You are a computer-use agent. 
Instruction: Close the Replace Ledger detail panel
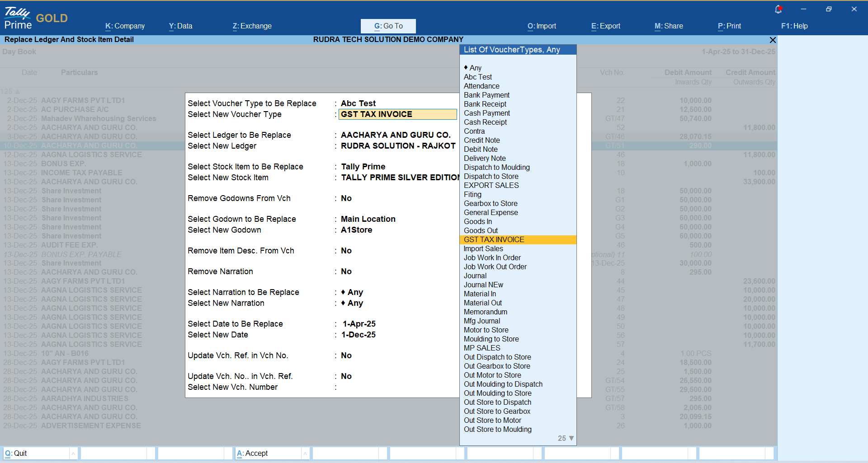coord(773,40)
